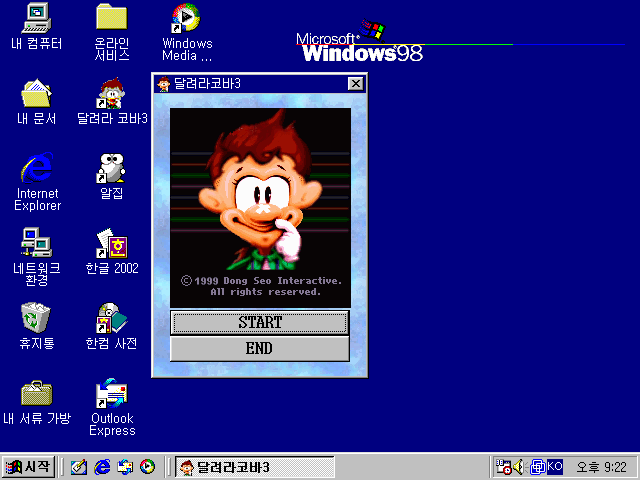The width and height of the screenshot is (640, 480).
Task: Open the 시작 Start menu button
Action: 28,467
